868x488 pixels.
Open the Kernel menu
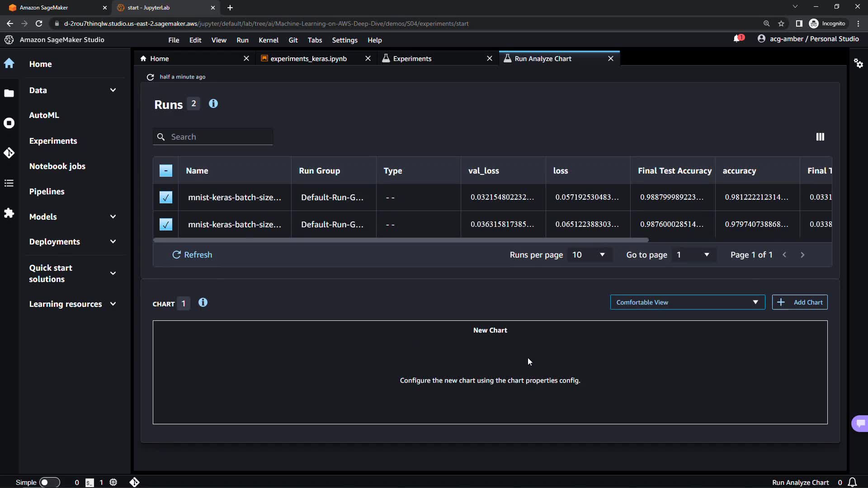(x=268, y=40)
